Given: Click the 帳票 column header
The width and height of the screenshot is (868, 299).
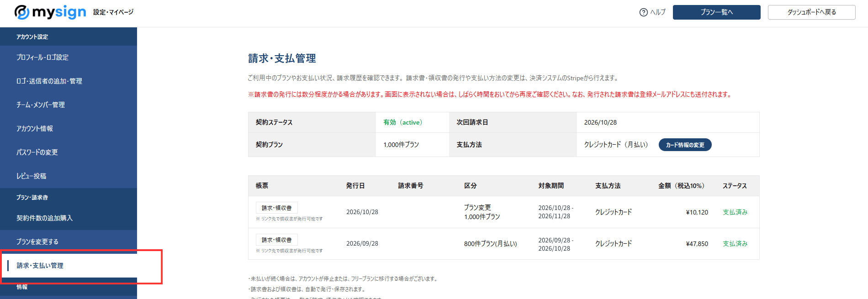Looking at the screenshot, I should coord(262,186).
